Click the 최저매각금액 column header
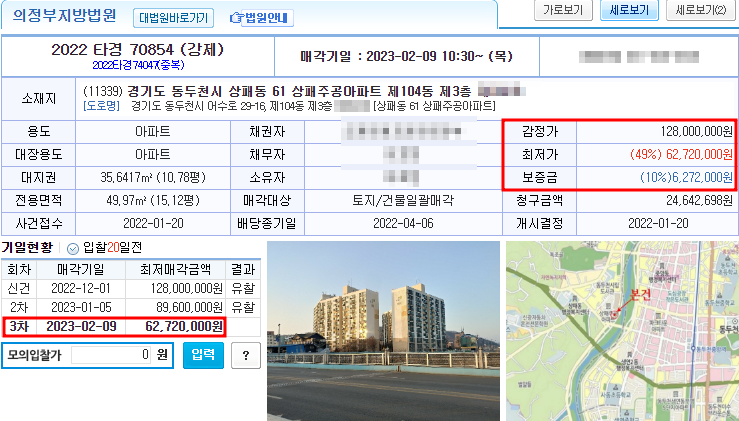This screenshot has width=739, height=421. tap(175, 270)
